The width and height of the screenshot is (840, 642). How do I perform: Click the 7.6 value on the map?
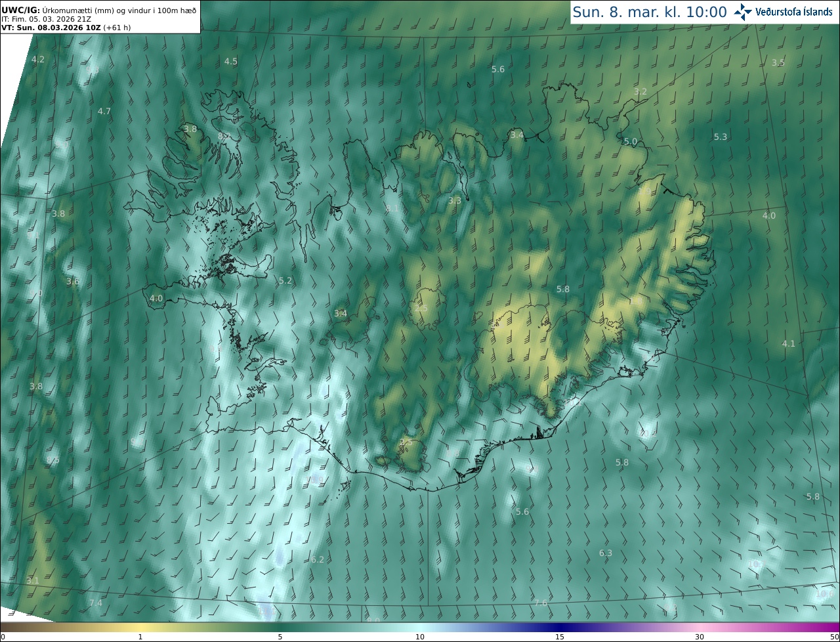tap(541, 603)
